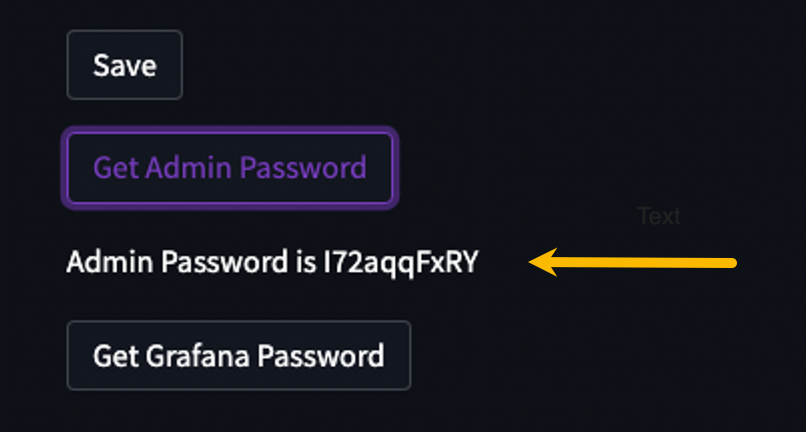Retrieve the Grafana password
The image size is (806, 432).
coord(238,356)
